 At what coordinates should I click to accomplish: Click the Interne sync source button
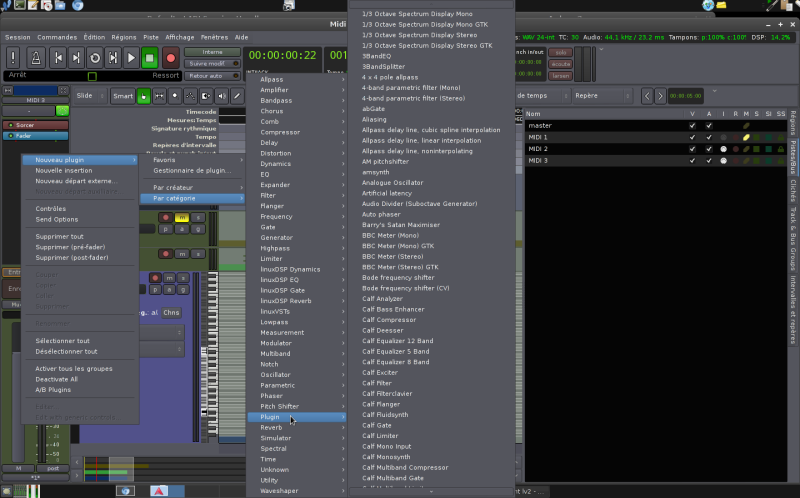pos(212,52)
